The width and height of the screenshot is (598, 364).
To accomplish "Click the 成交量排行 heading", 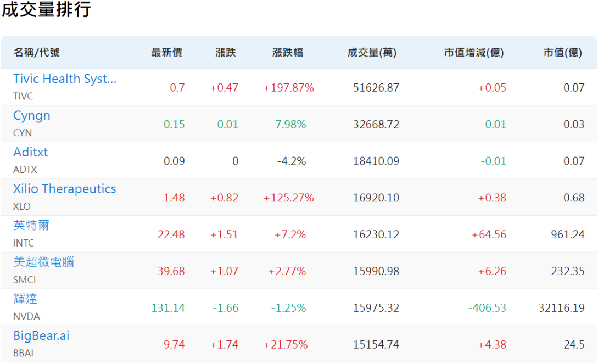I will (x=46, y=9).
